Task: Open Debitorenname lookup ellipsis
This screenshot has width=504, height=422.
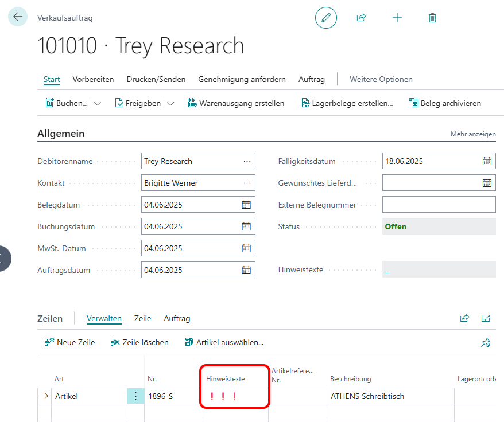Action: click(247, 161)
